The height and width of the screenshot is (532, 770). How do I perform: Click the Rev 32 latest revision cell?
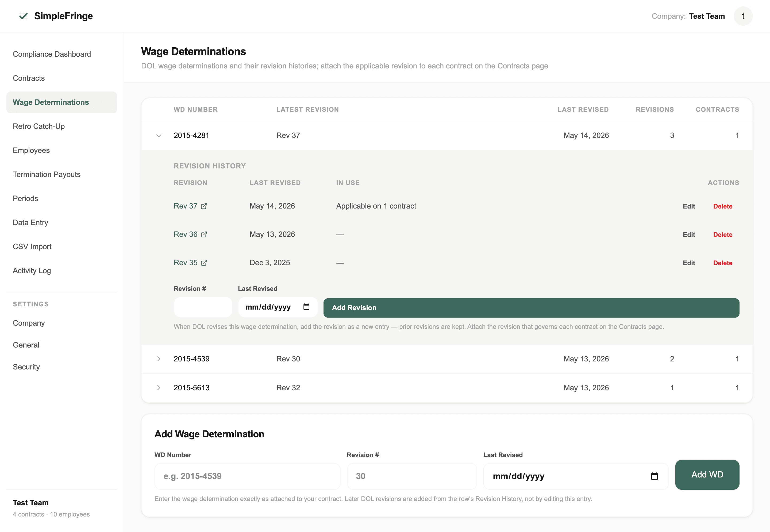[288, 388]
